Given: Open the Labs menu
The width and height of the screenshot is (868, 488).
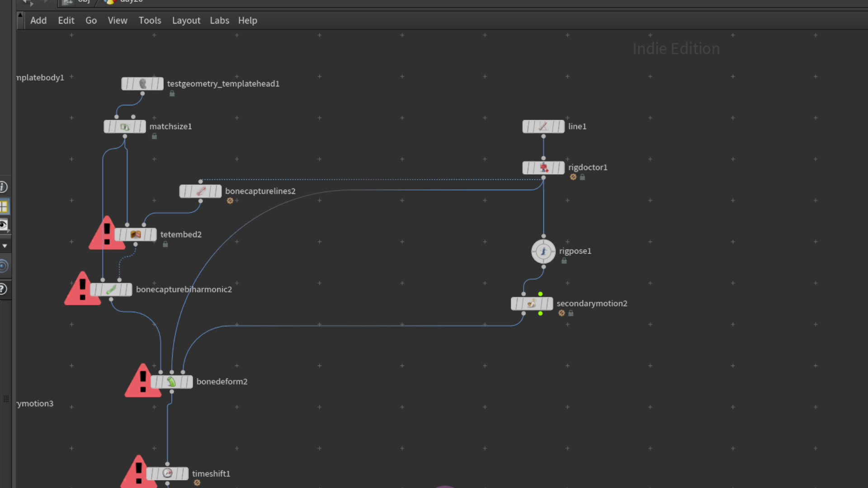Looking at the screenshot, I should [x=219, y=20].
